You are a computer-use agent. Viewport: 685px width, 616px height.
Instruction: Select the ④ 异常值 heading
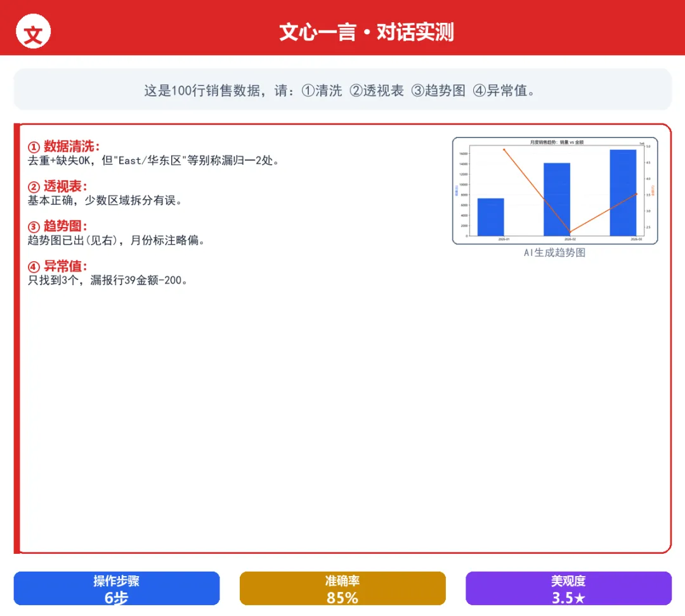coord(58,266)
